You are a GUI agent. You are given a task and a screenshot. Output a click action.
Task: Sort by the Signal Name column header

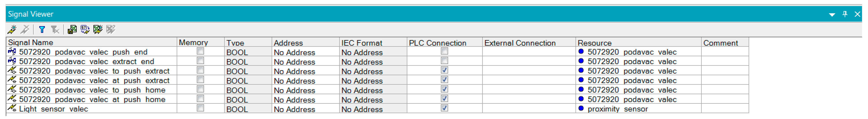click(x=31, y=42)
